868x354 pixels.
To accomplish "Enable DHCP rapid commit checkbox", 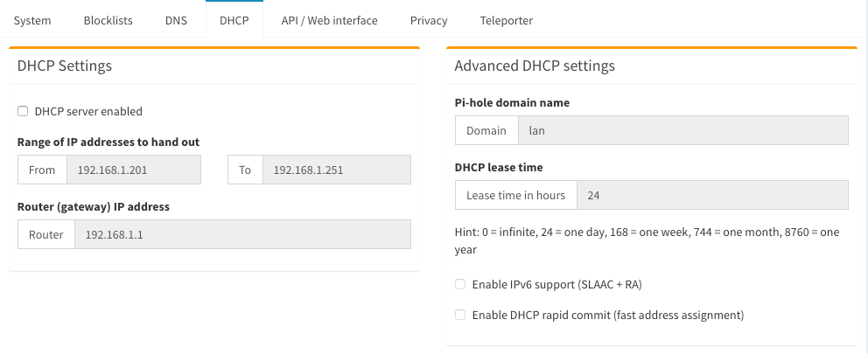I will click(460, 315).
